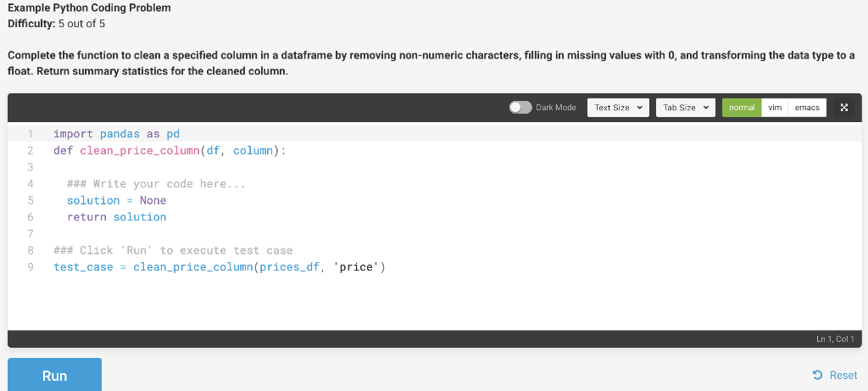Toggle the Dark Mode switch

[x=520, y=108]
